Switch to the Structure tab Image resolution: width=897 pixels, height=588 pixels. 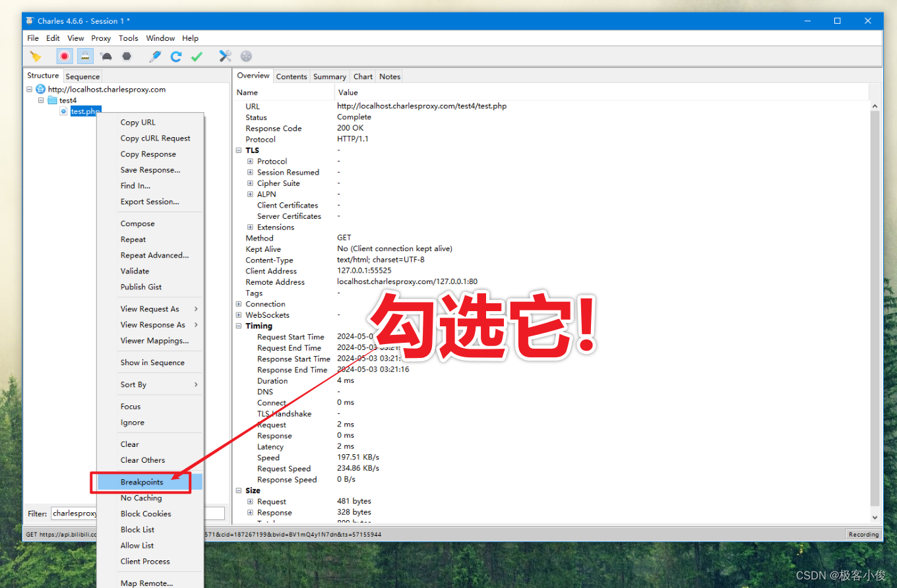pyautogui.click(x=43, y=76)
